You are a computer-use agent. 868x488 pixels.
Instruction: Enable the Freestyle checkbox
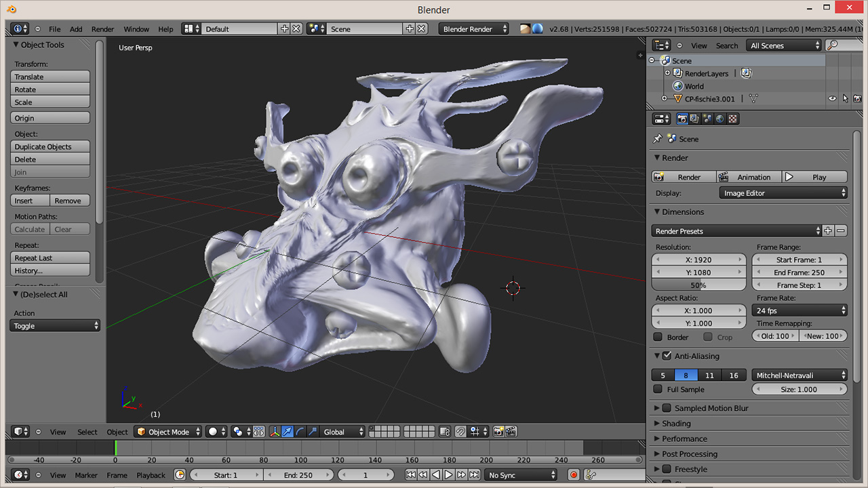pyautogui.click(x=667, y=469)
